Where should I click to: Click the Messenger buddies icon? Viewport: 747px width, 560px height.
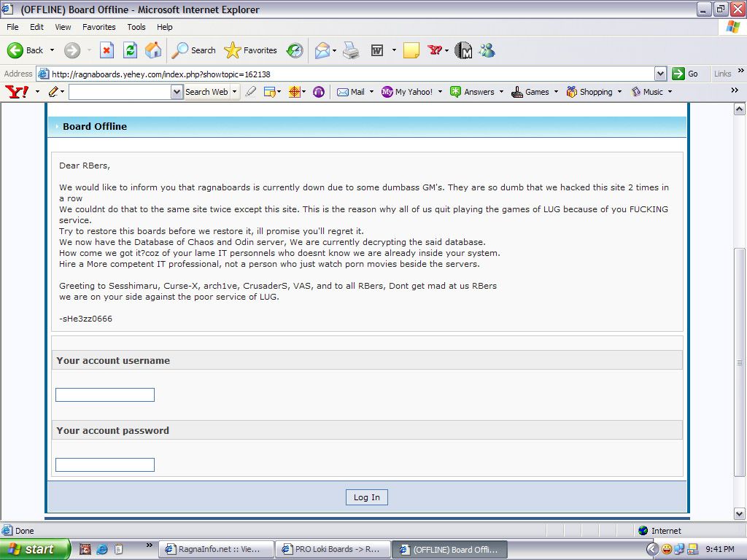(487, 50)
